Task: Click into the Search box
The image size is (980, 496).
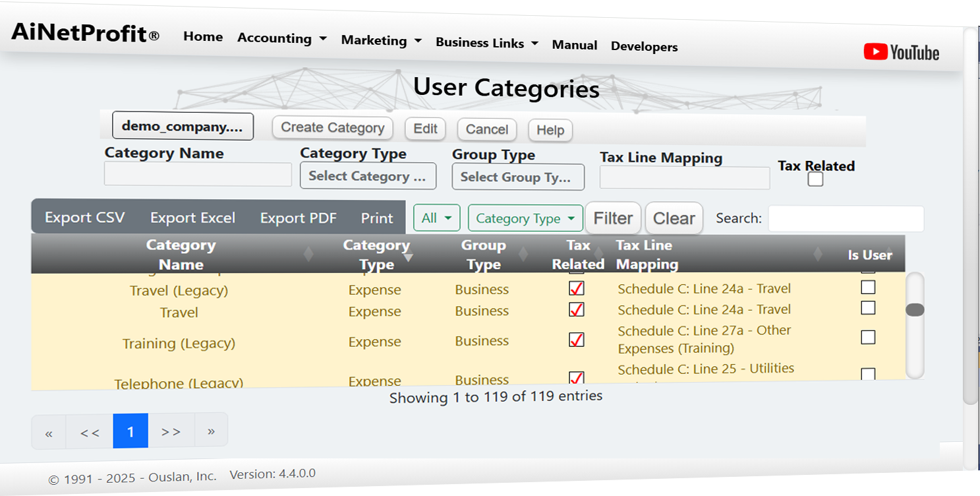Action: tap(846, 219)
